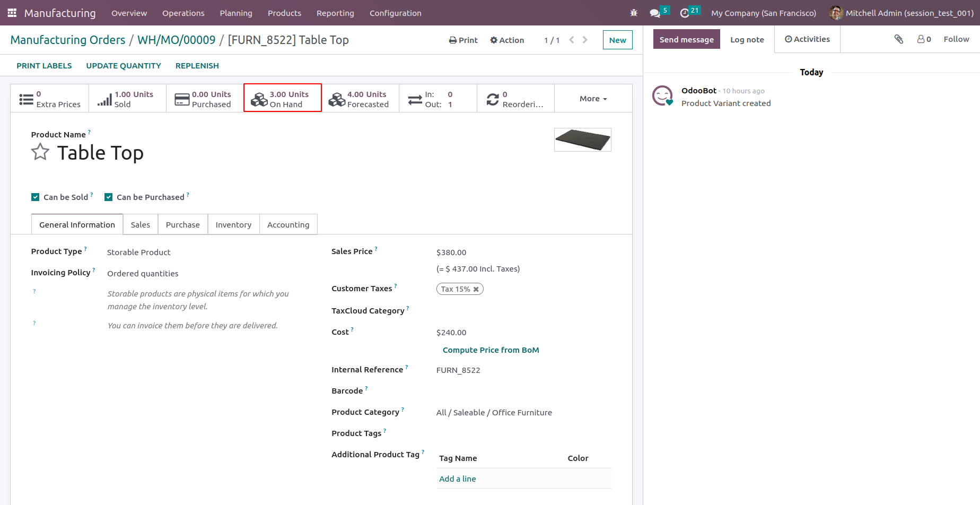Open Units Sold stat button
The height and width of the screenshot is (505, 980).
click(x=127, y=99)
